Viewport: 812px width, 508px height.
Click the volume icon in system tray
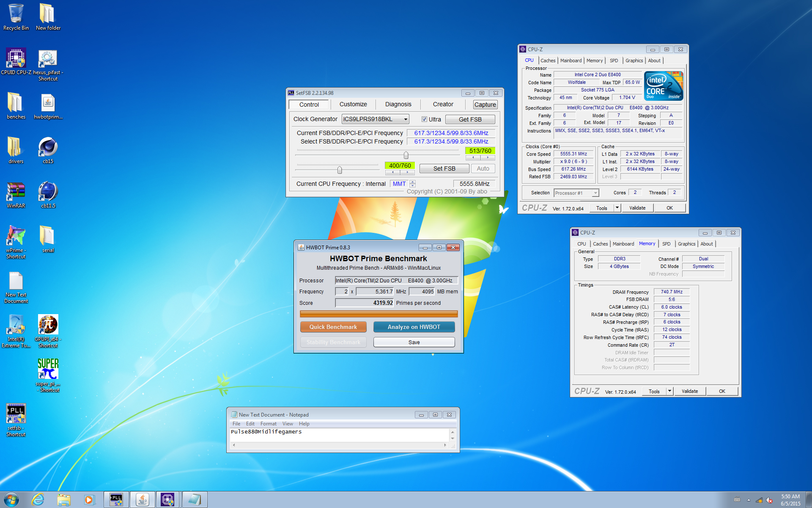(769, 500)
